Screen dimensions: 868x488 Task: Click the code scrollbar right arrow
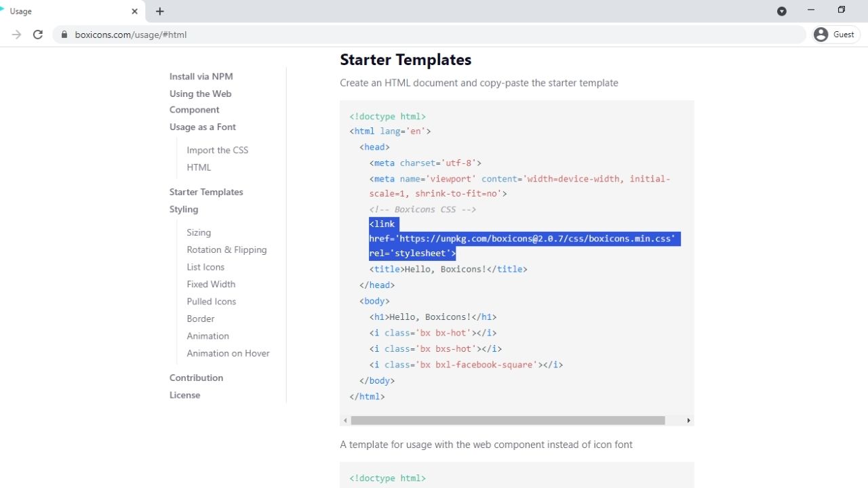point(688,420)
